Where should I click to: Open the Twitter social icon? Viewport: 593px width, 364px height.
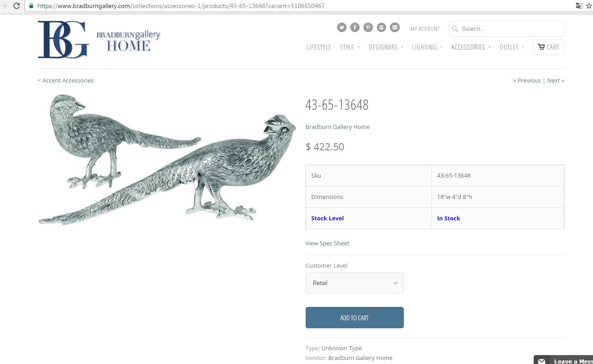point(341,28)
